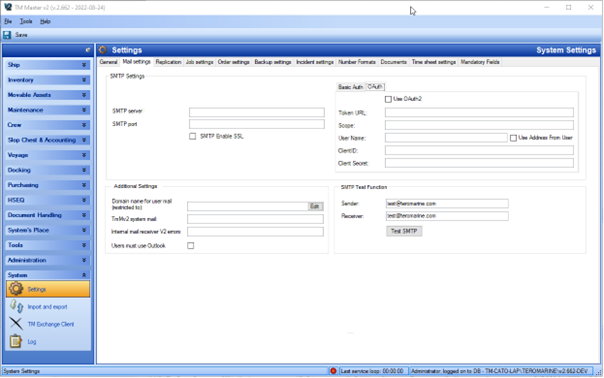Screen dimensions: 604x378
Task: Expand the Purchasing sidebar section
Action: [48, 185]
